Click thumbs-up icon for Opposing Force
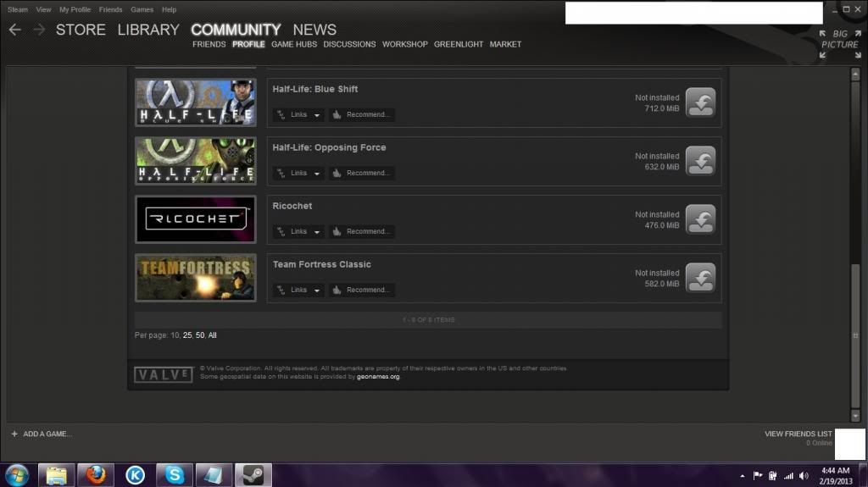This screenshot has height=487, width=868. pyautogui.click(x=337, y=174)
